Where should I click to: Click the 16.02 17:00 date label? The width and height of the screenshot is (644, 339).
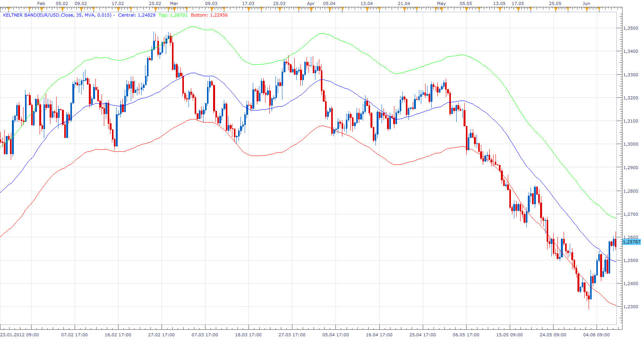[118, 335]
